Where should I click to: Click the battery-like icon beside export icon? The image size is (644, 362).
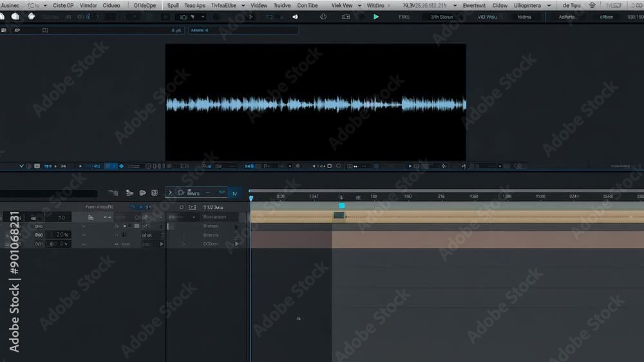[346, 17]
